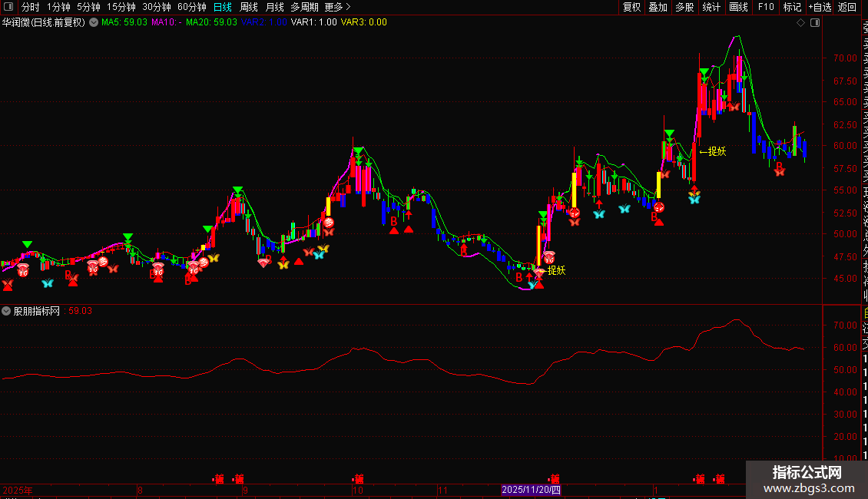Click the MA20: 59.03 value

pos(211,23)
